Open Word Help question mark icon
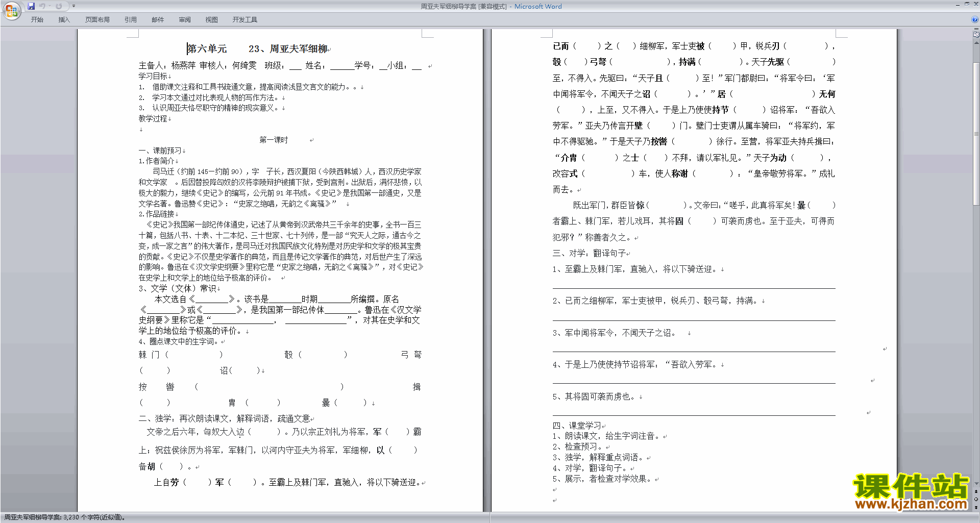This screenshot has height=523, width=980. coord(975,19)
